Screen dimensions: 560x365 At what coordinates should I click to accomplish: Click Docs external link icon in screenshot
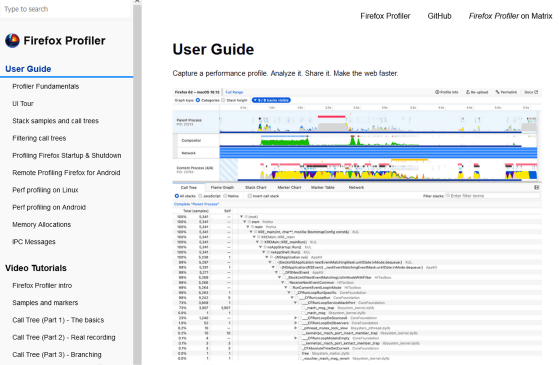point(536,92)
